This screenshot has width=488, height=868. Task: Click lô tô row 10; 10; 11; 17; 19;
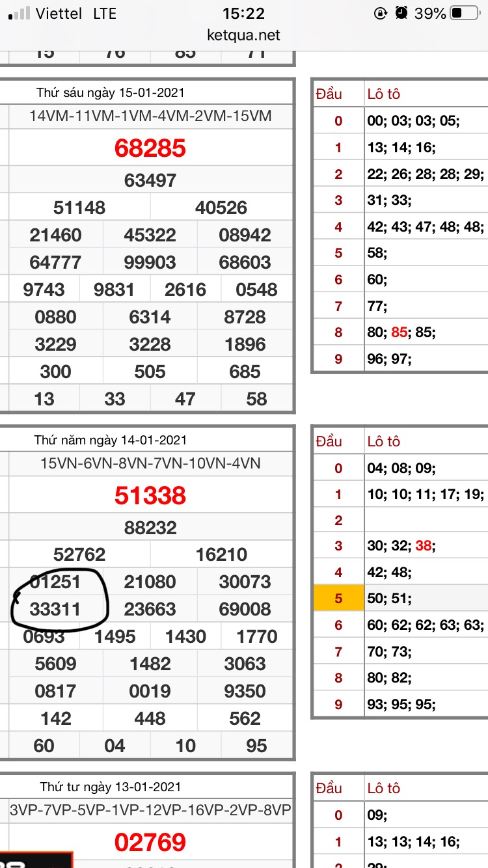point(426,495)
